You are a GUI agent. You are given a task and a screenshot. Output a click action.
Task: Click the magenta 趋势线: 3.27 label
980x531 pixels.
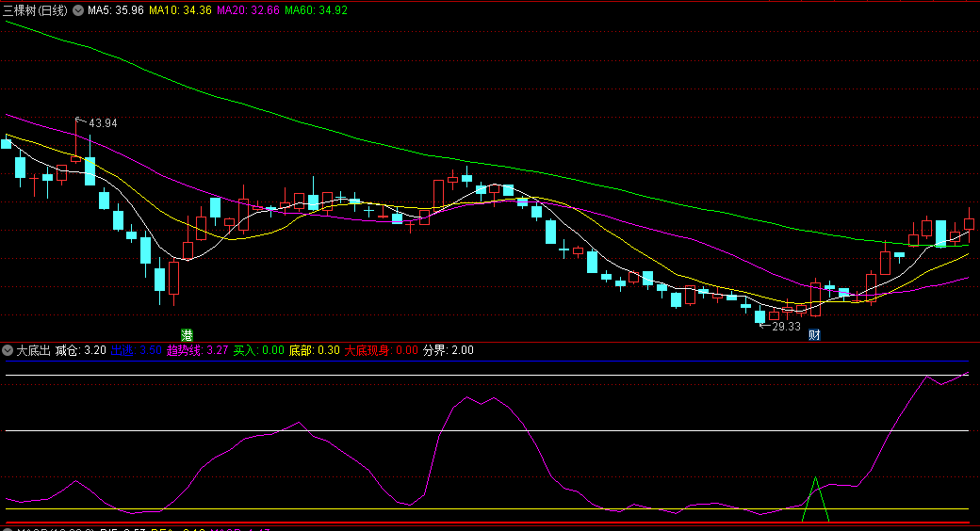click(x=197, y=350)
